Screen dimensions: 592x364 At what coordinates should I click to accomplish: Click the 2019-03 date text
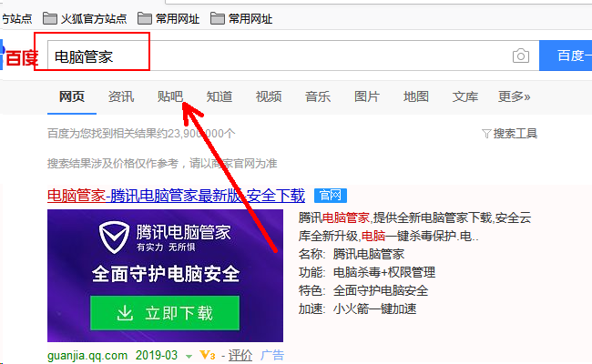[157, 355]
